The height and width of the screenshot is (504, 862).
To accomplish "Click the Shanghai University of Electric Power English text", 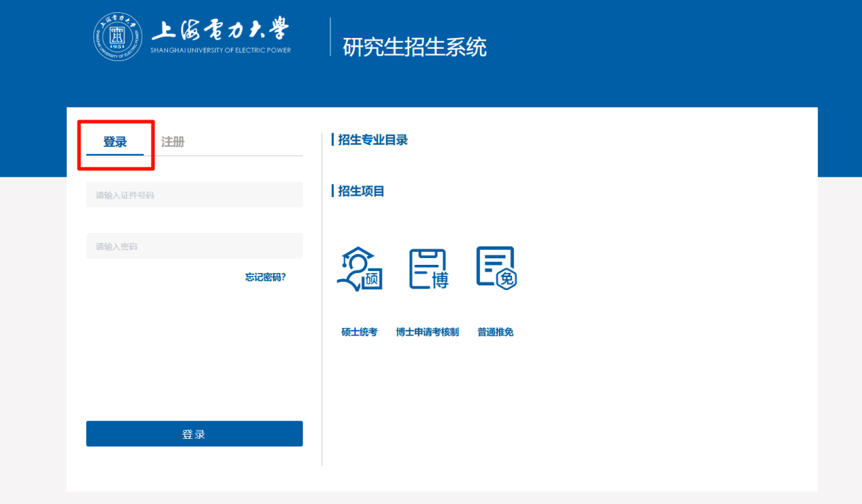I will pos(220,50).
